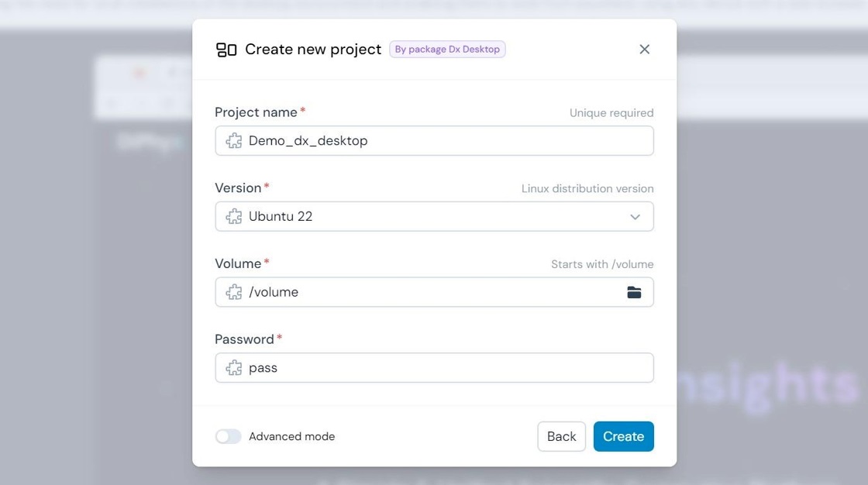Go back with the Back button
This screenshot has height=485, width=868.
[561, 436]
